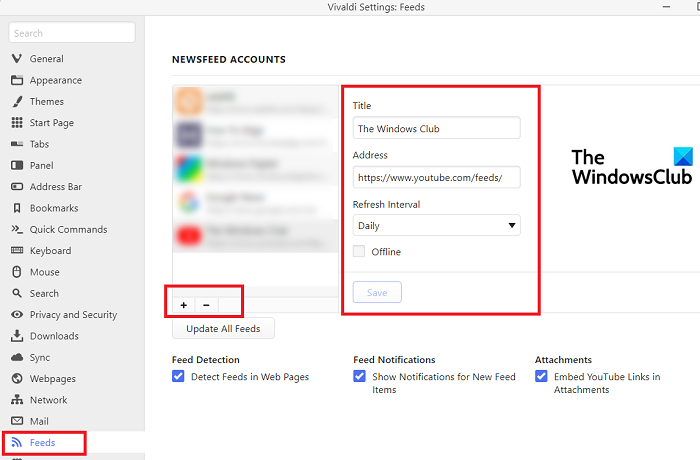Click the Sync cloud icon
This screenshot has height=460, width=700.
pyautogui.click(x=17, y=357)
